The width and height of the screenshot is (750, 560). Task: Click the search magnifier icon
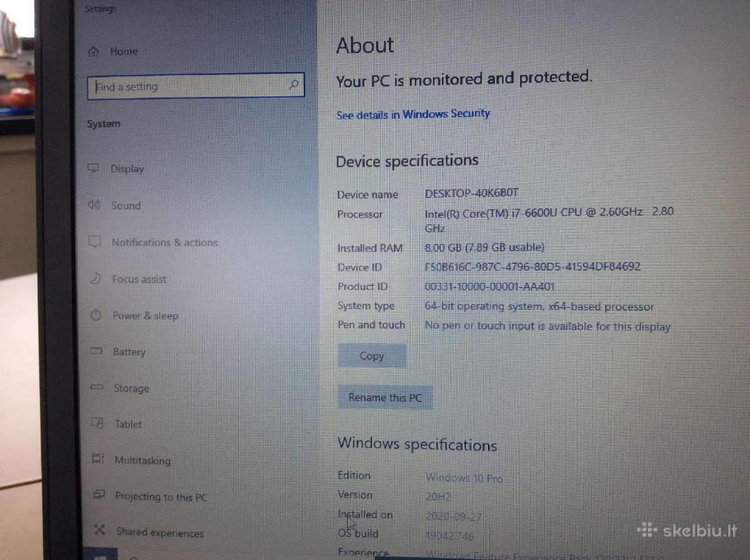pos(294,85)
